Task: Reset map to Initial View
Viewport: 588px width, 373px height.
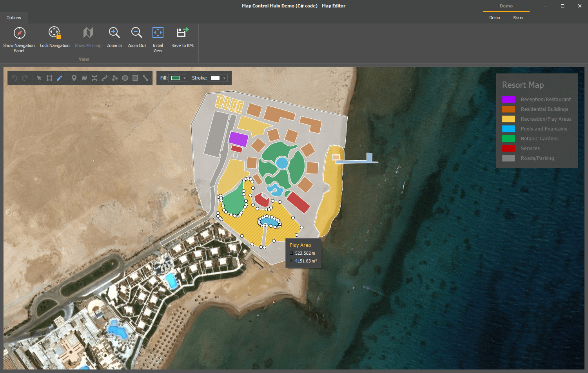Action: coord(158,33)
